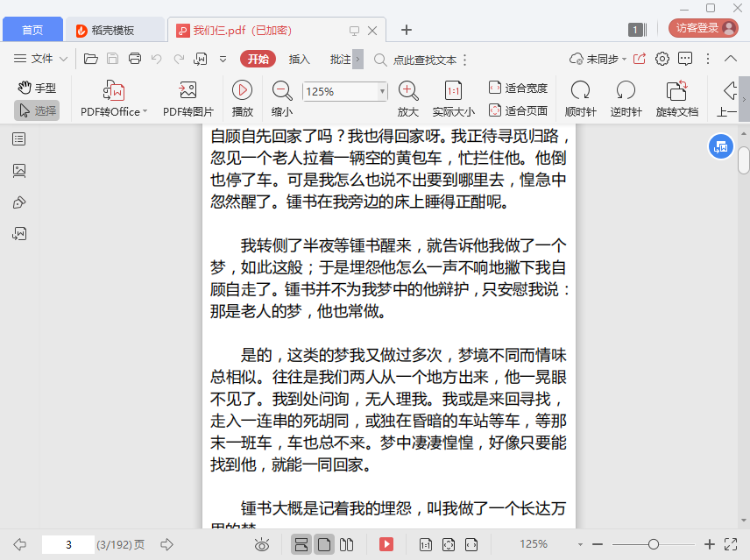The width and height of the screenshot is (750, 560).
Task: Switch to the 首页 tab
Action: (x=32, y=30)
